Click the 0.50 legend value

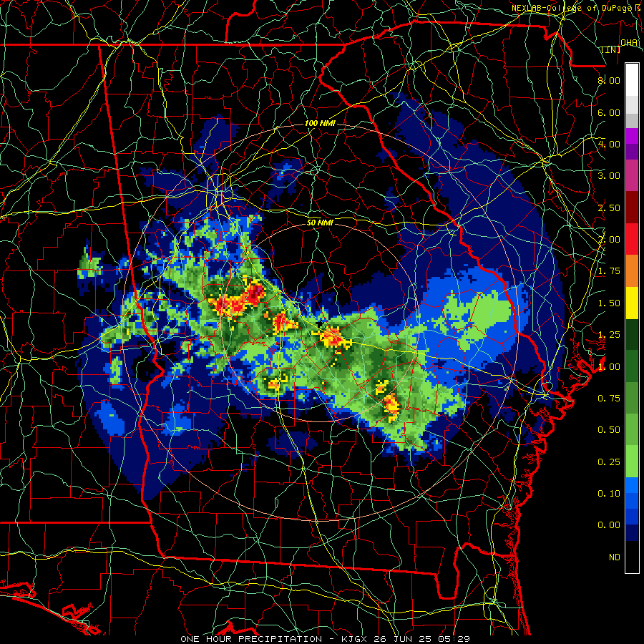[609, 430]
